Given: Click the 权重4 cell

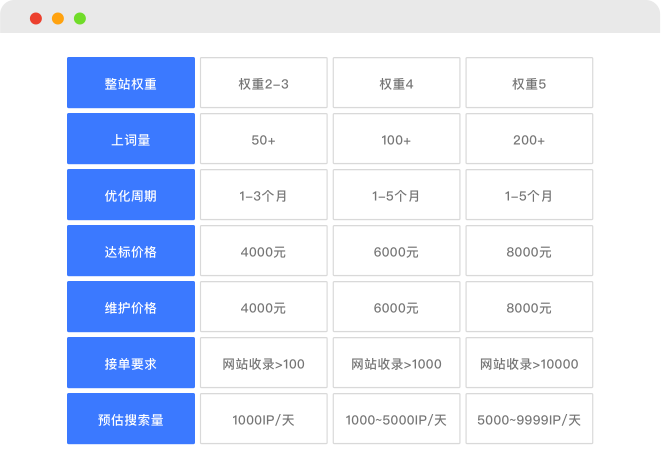Looking at the screenshot, I should (396, 83).
